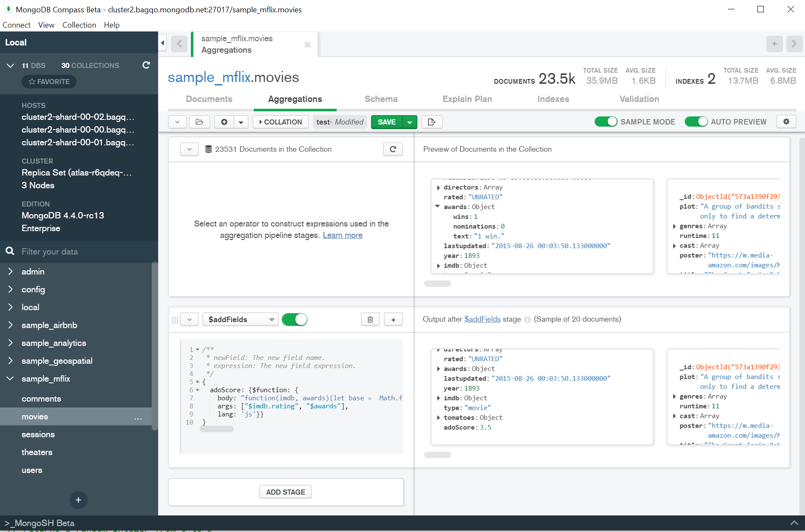Open the View menu
Screen dimensions: 805x532
pyautogui.click(x=46, y=25)
